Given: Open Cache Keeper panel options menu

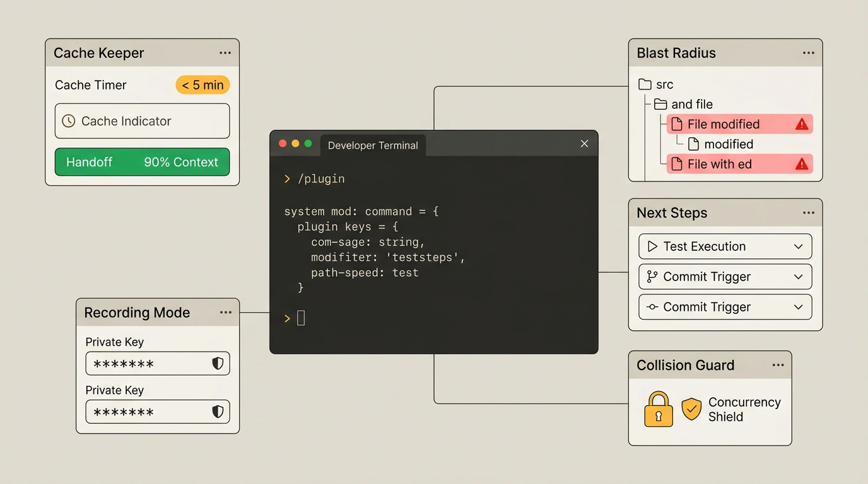Looking at the screenshot, I should pyautogui.click(x=225, y=53).
